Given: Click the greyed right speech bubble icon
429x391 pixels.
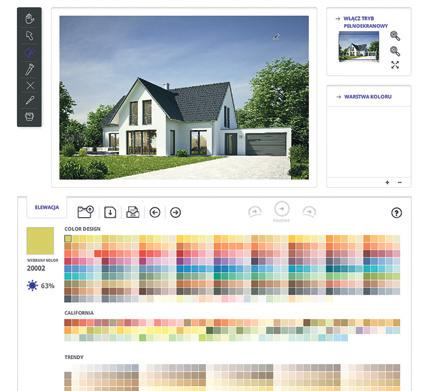Looking at the screenshot, I should click(309, 212).
